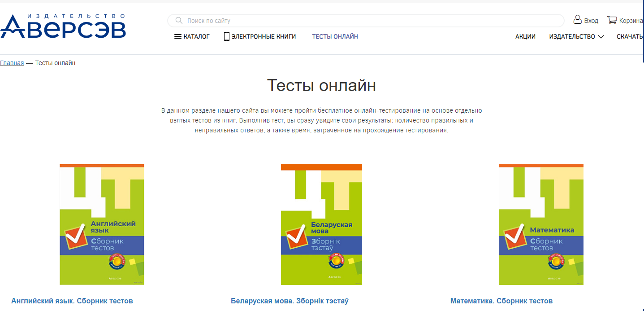Screen dimensions: 644x311
Task: Open the Тесты онлайн menu item
Action: tap(335, 37)
